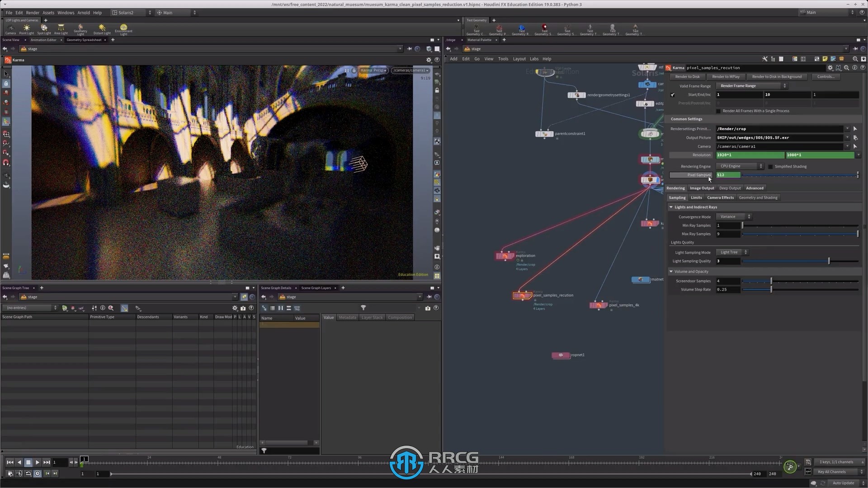Click the Output Picture path field

coord(780,138)
